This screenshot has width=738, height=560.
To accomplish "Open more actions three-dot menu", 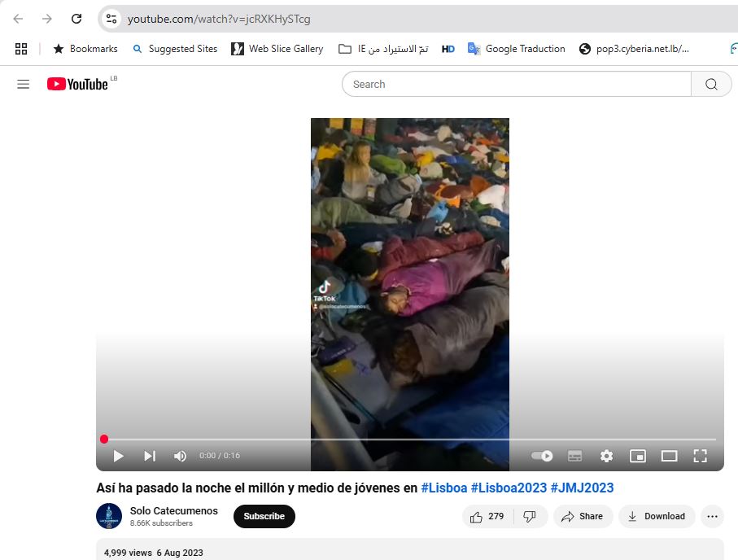I will point(712,516).
